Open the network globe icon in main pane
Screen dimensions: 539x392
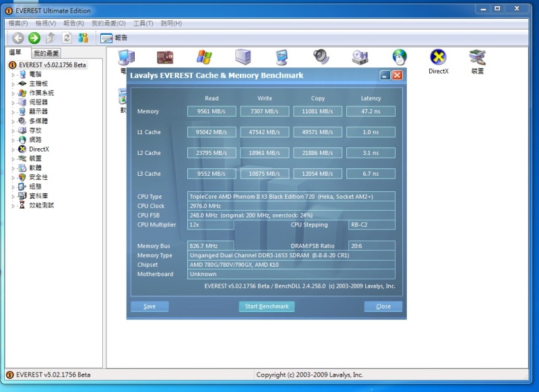(x=400, y=57)
